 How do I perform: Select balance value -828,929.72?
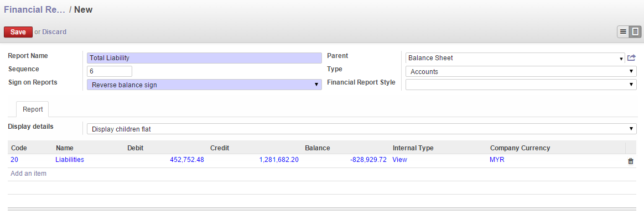click(368, 160)
